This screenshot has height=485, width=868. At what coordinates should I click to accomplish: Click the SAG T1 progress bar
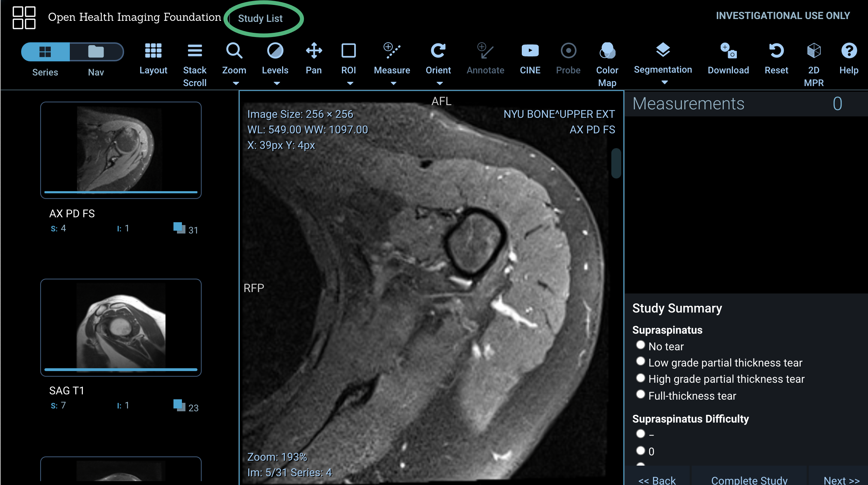(121, 370)
